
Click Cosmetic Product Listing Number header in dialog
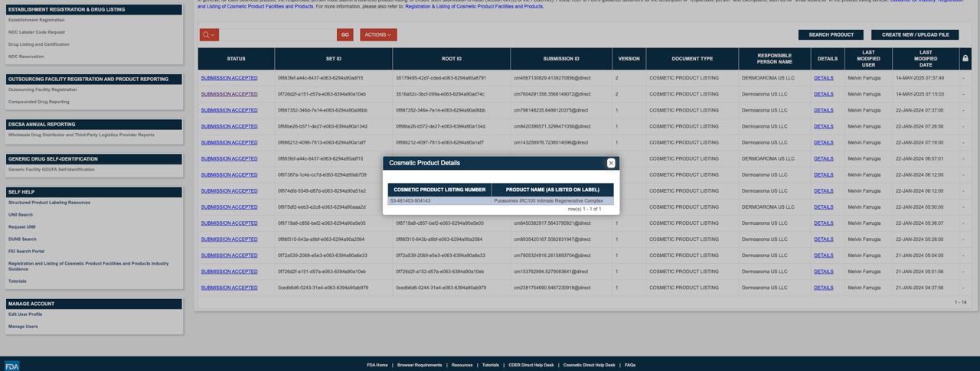click(439, 190)
